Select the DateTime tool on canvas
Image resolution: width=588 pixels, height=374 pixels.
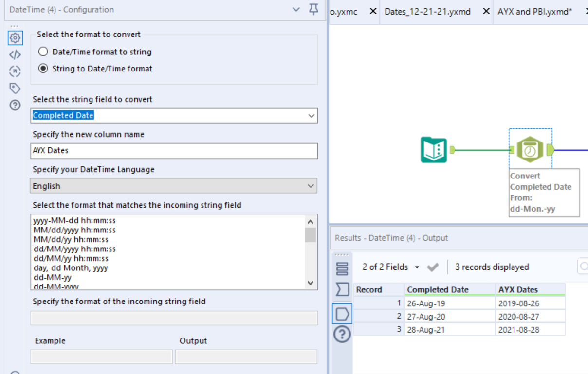530,150
